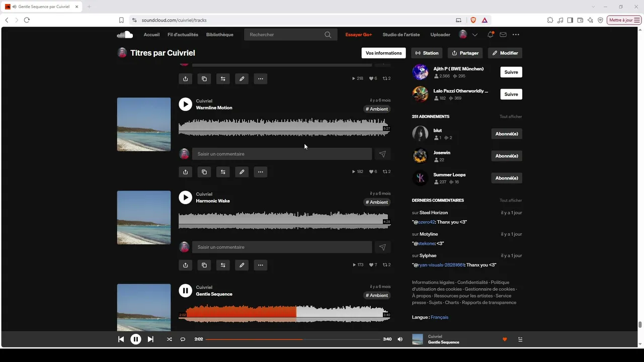The height and width of the screenshot is (362, 644).
Task: Open more options for Warmline Motion
Action: pos(261,172)
